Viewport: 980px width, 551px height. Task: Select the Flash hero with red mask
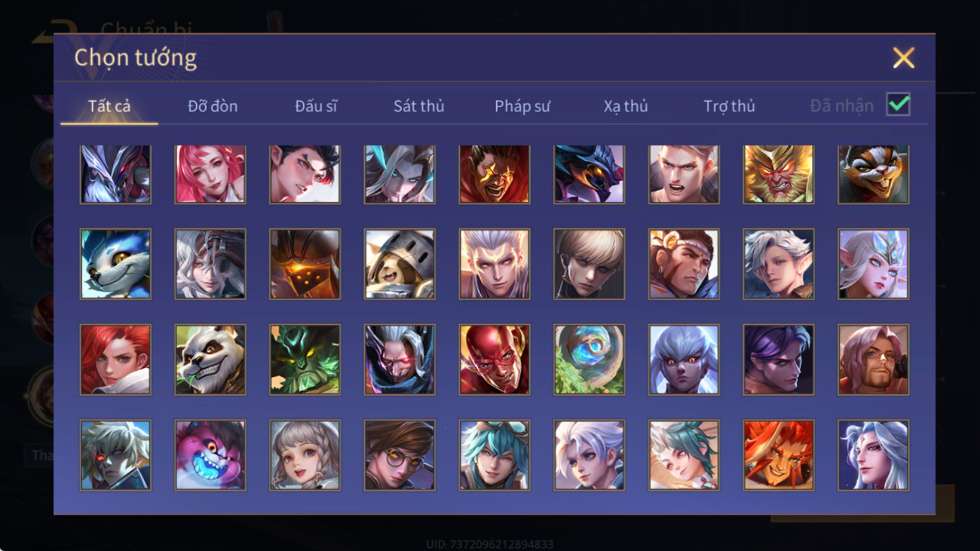pos(494,359)
